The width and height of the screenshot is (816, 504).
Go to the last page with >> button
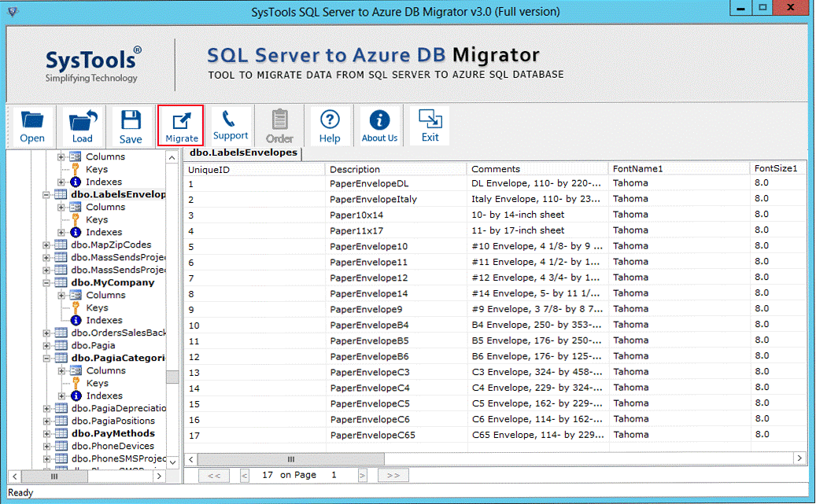click(x=393, y=476)
